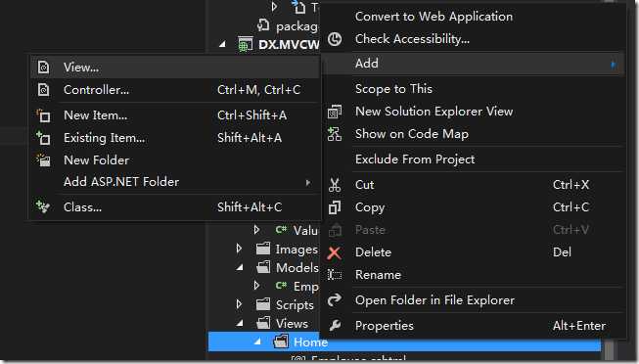Expand the Add ASP.NET Folder submenu arrow
Viewport: 639px width, 364px height.
point(308,182)
